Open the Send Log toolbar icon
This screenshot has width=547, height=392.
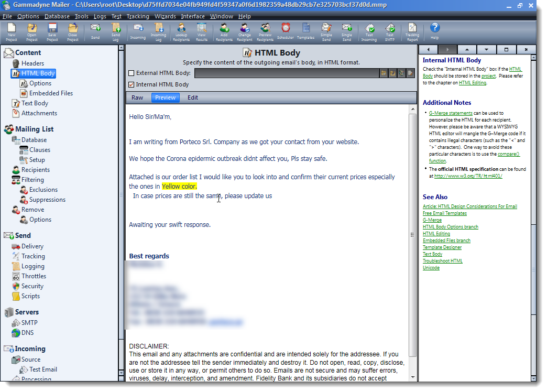pyautogui.click(x=116, y=32)
